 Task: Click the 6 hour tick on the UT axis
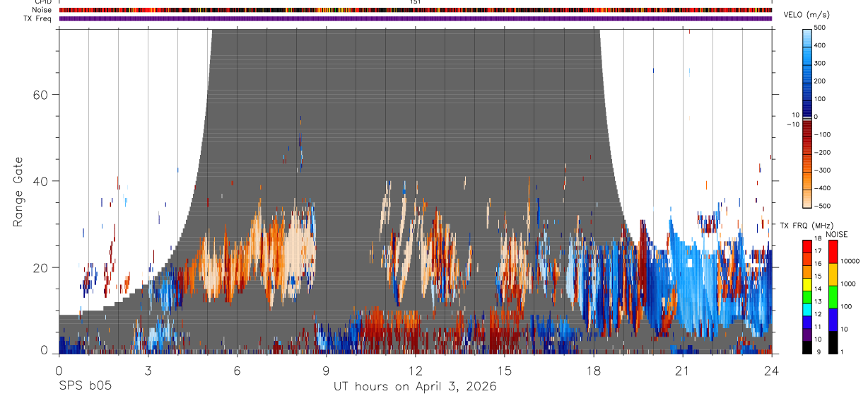coord(237,370)
